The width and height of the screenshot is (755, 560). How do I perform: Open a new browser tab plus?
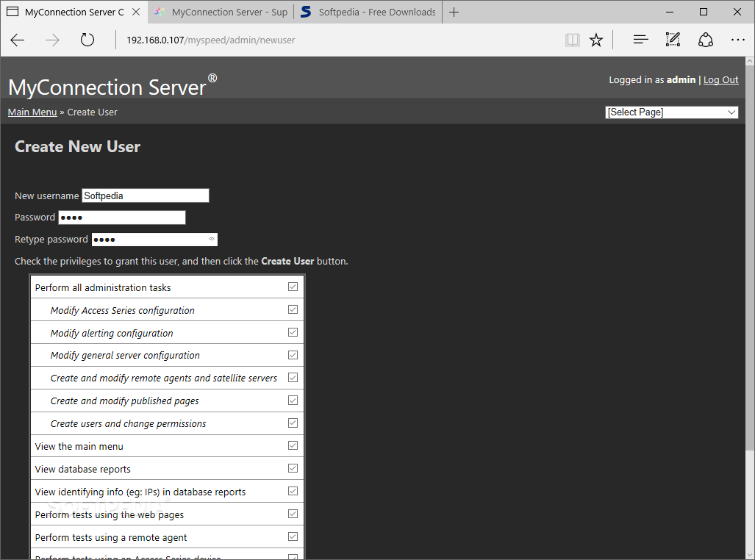tap(454, 12)
